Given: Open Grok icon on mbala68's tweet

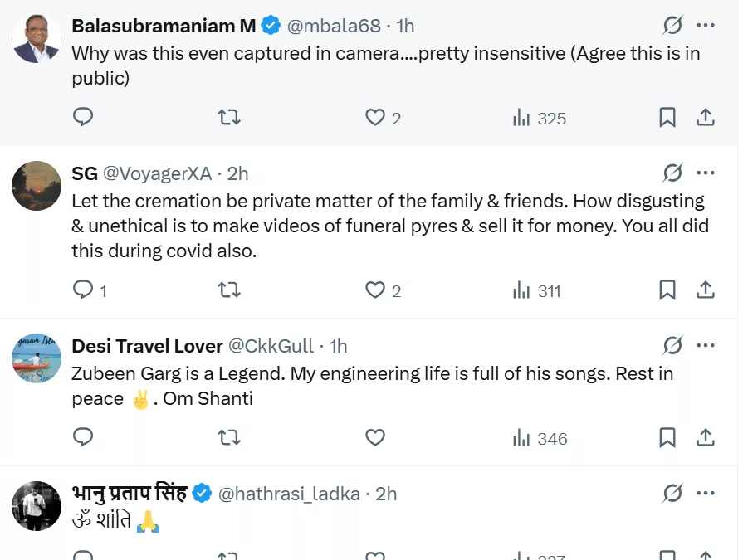Looking at the screenshot, I should (672, 26).
